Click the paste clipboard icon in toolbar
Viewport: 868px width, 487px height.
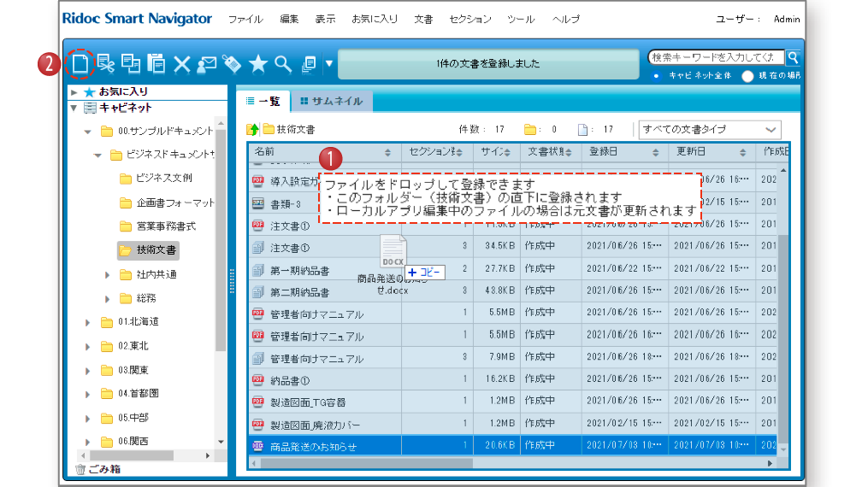click(156, 63)
